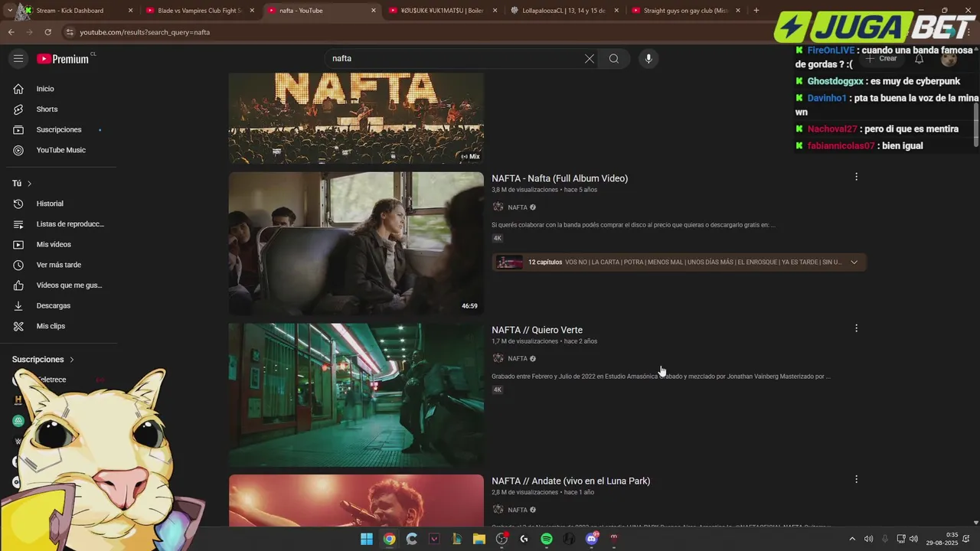The height and width of the screenshot is (551, 980).
Task: Play the Full Album Video train thumbnail
Action: tap(356, 243)
